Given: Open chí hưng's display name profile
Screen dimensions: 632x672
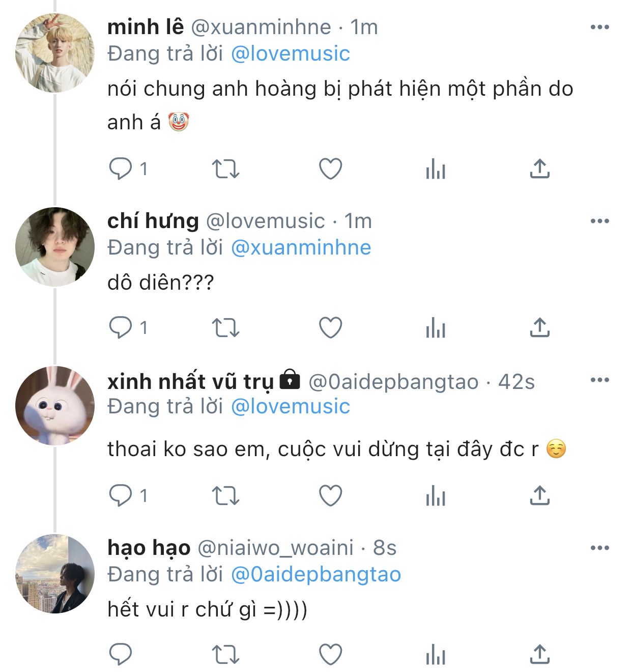Looking at the screenshot, I should (153, 221).
